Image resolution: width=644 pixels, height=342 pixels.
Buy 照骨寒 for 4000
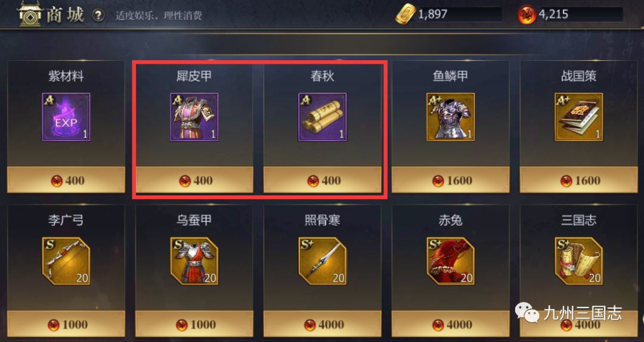point(323,324)
